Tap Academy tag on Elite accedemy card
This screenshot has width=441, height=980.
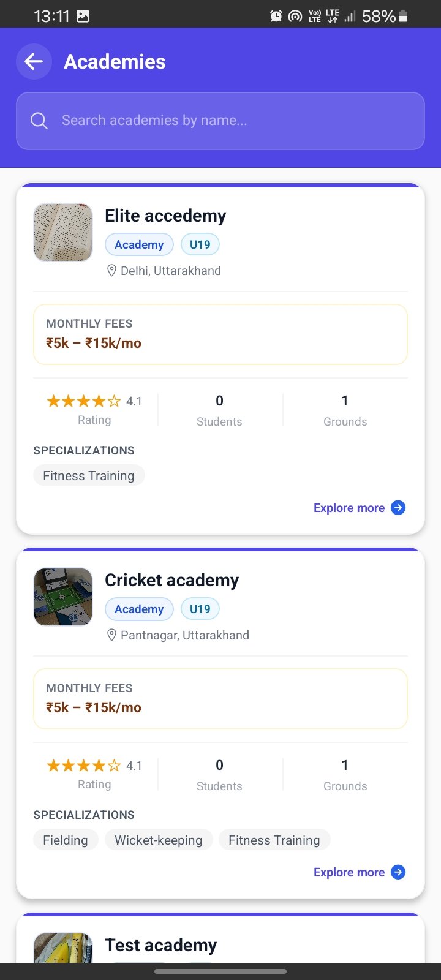(x=139, y=244)
